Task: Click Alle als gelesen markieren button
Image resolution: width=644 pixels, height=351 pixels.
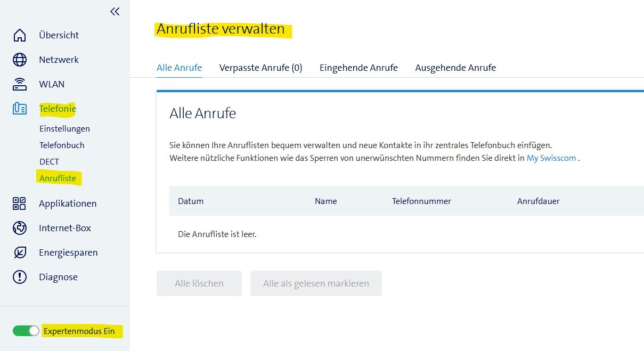Action: pos(316,283)
